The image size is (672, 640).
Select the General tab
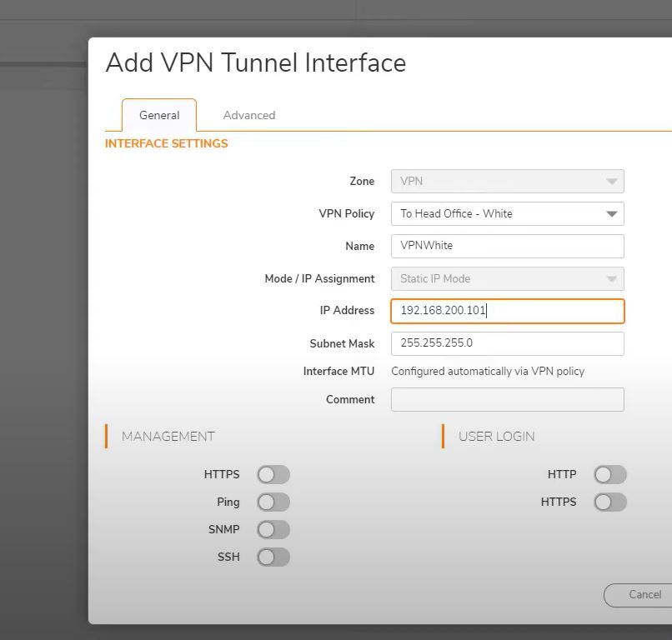coord(159,115)
